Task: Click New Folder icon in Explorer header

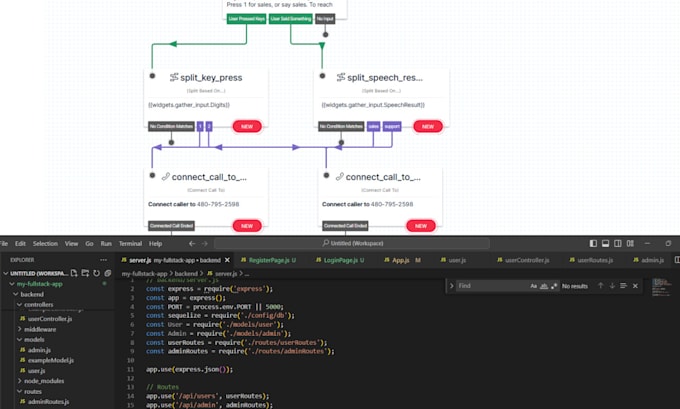Action: click(x=85, y=273)
